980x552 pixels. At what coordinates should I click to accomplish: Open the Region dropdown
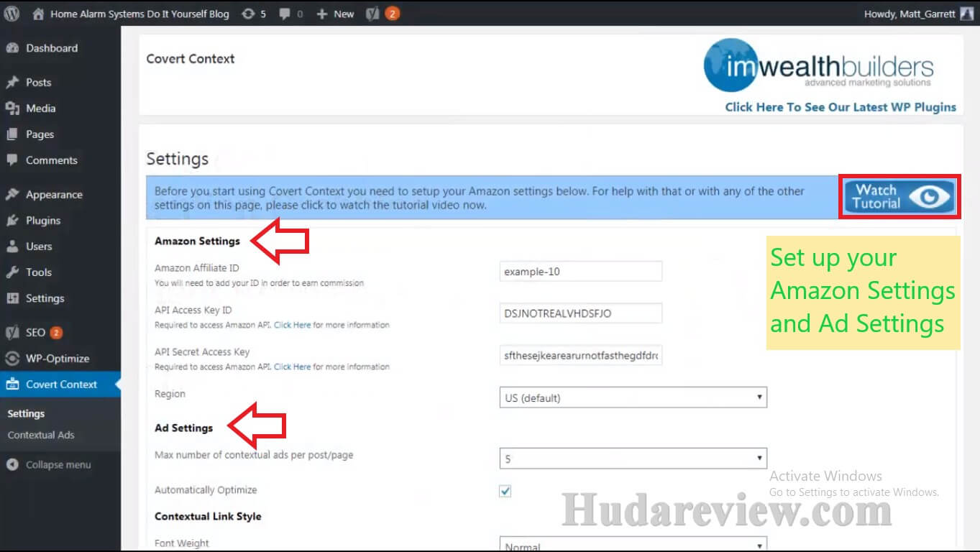coord(633,397)
